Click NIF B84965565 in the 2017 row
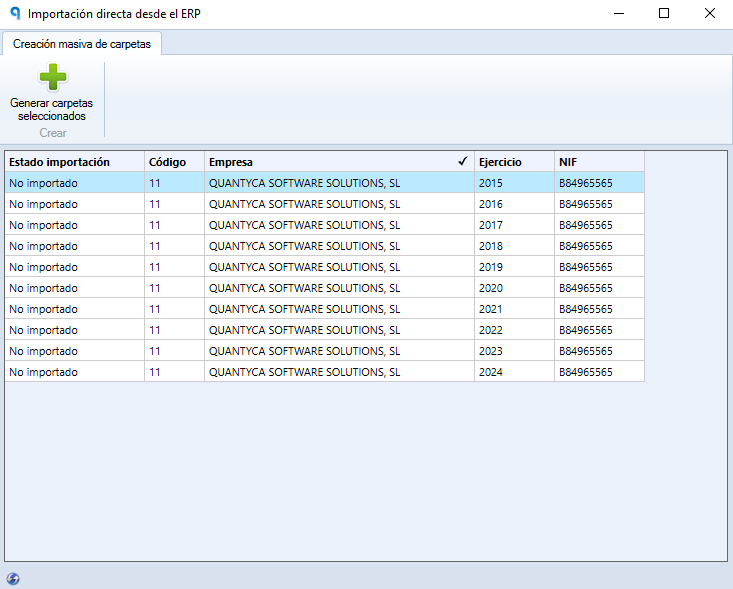This screenshot has width=733, height=589. click(599, 225)
